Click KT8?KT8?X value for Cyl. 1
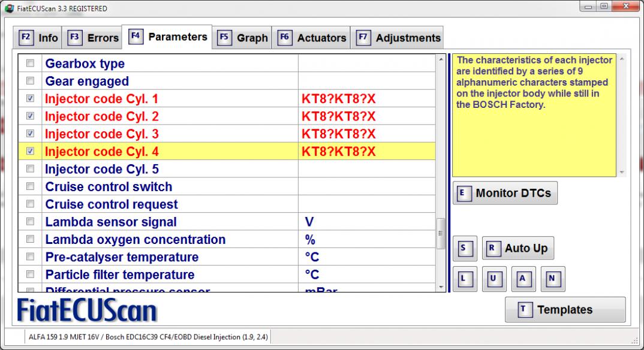 coord(338,99)
